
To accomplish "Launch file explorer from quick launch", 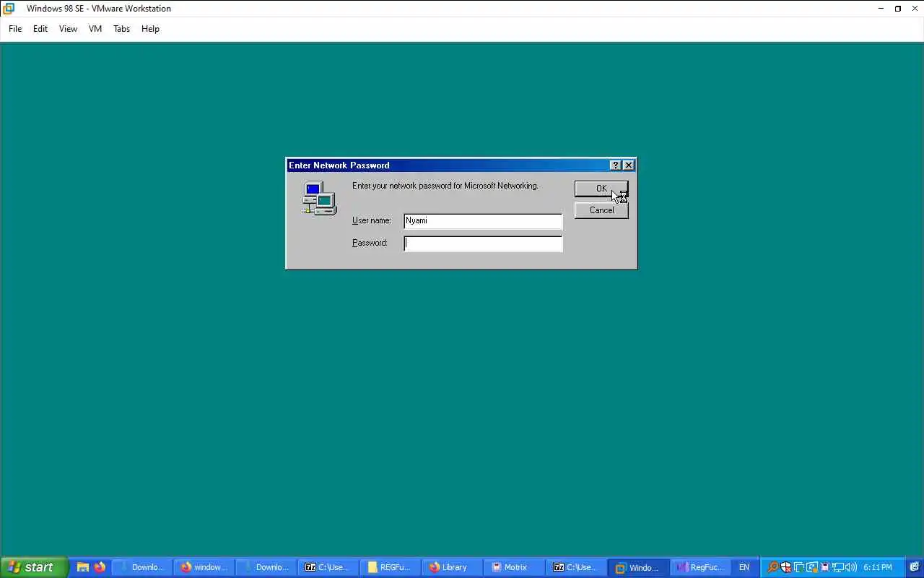I will coord(83,567).
